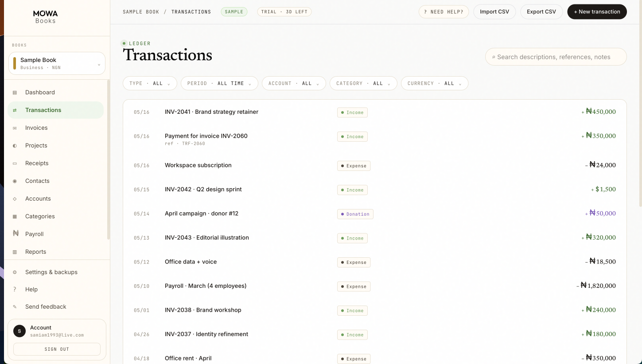642x364 pixels.
Task: Go to Accounts in sidebar
Action: point(55,199)
